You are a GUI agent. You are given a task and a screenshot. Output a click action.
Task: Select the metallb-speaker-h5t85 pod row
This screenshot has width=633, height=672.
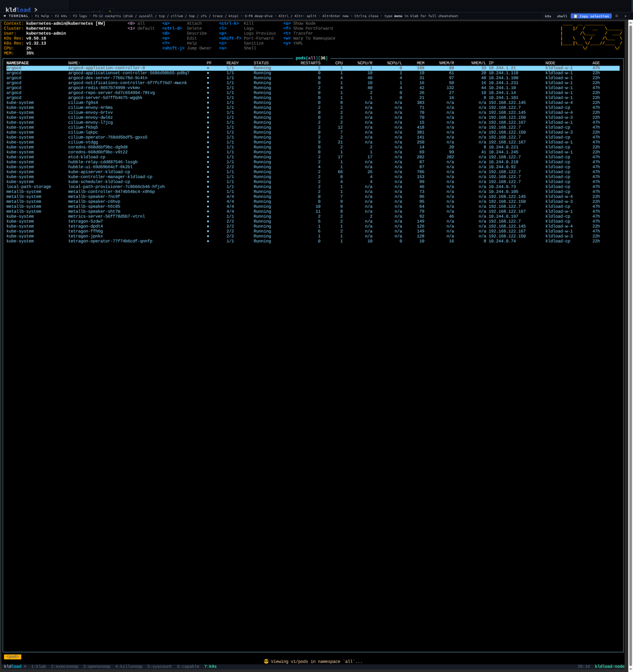(x=313, y=206)
